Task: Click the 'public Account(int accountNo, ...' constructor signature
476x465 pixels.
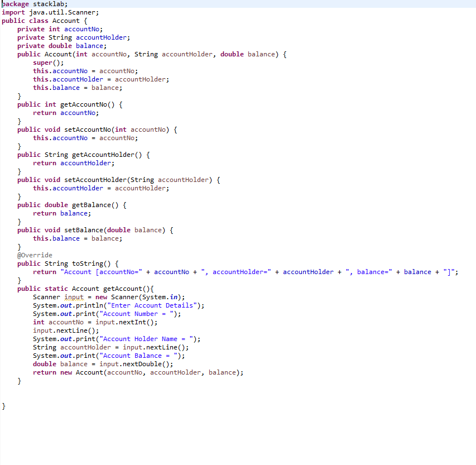Action: 152,54
